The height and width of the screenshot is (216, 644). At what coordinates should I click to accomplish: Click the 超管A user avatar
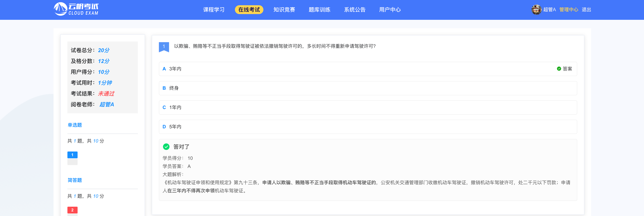[x=536, y=10]
